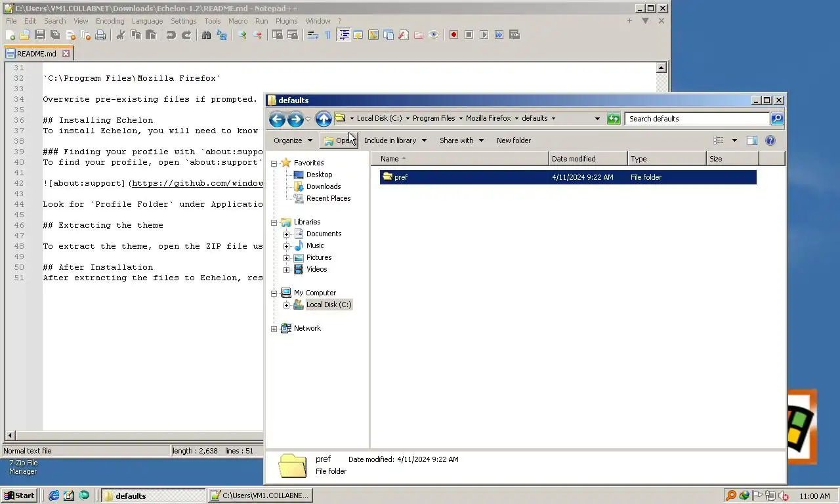Click the Replace icon in Notepad++ toolbar
Viewport: 840px width, 504px height.
pyautogui.click(x=222, y=35)
